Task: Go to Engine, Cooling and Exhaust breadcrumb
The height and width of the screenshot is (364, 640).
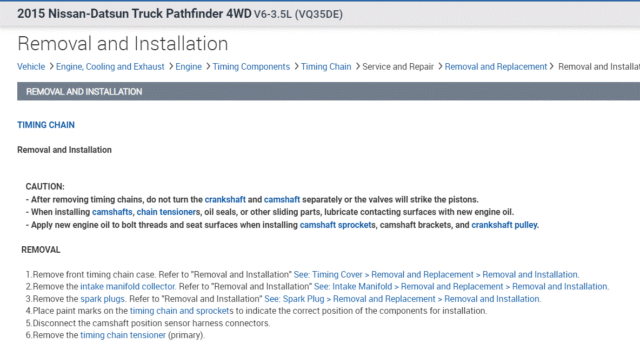Action: click(x=110, y=67)
